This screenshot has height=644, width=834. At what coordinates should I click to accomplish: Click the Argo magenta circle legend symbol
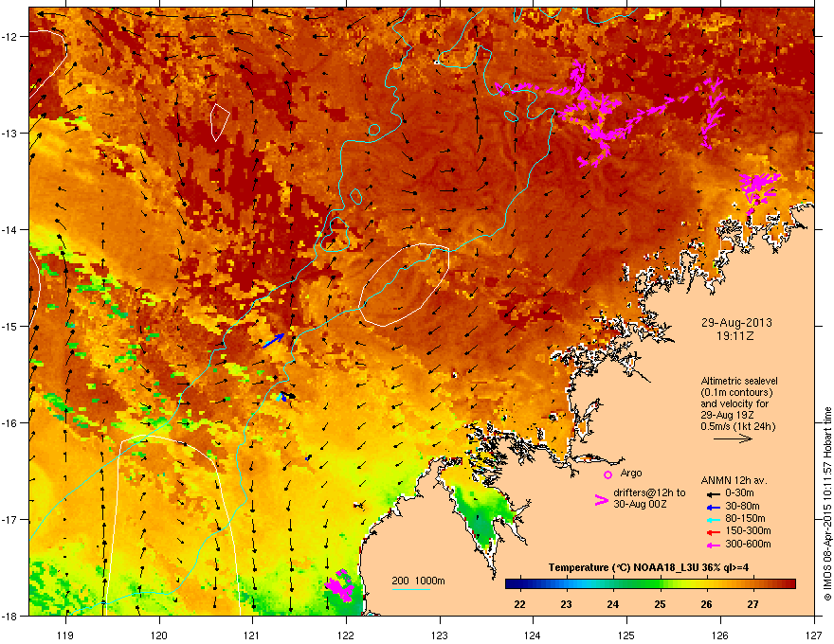point(607,474)
